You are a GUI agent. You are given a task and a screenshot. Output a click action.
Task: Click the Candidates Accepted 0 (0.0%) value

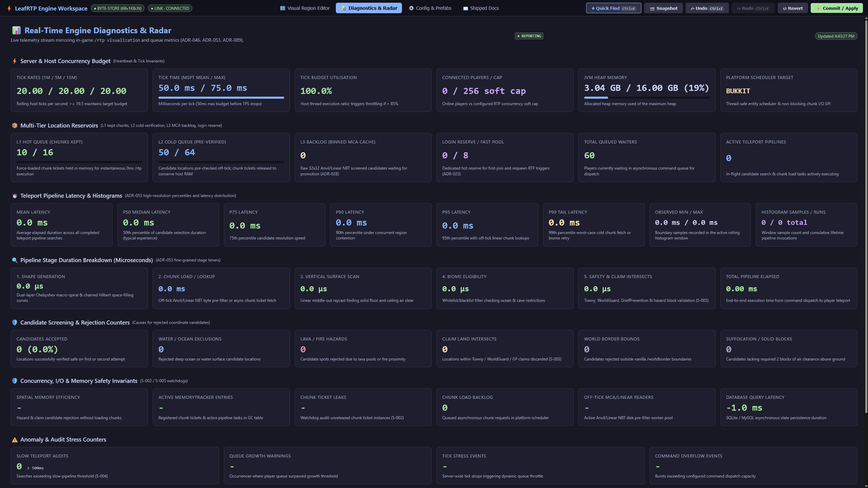(37, 349)
